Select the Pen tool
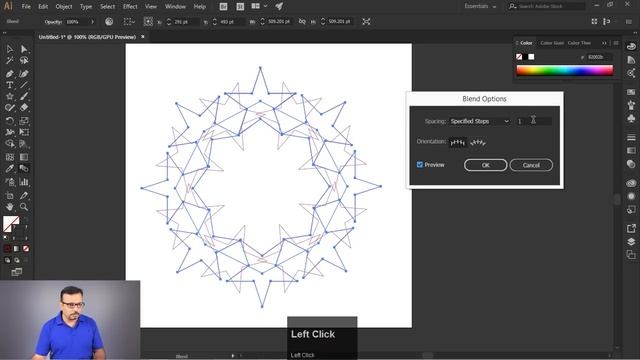640x360 pixels. [9, 74]
